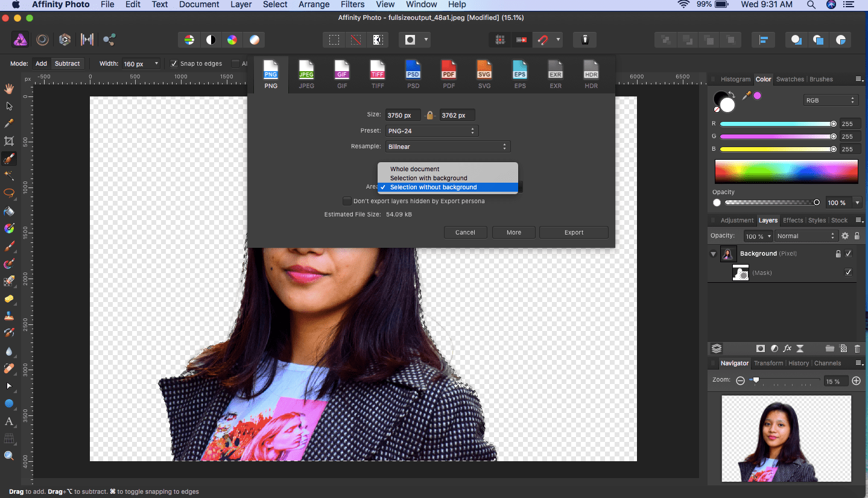Select the Artistic Text tool
Viewport: 868px width, 498px height.
tap(9, 421)
